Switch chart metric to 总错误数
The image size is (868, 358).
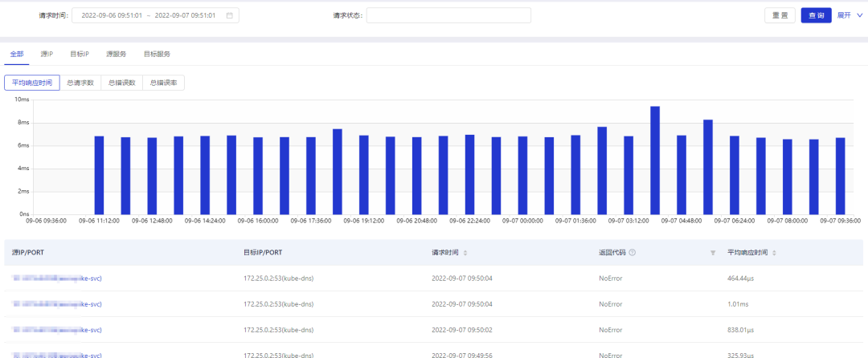(x=122, y=83)
